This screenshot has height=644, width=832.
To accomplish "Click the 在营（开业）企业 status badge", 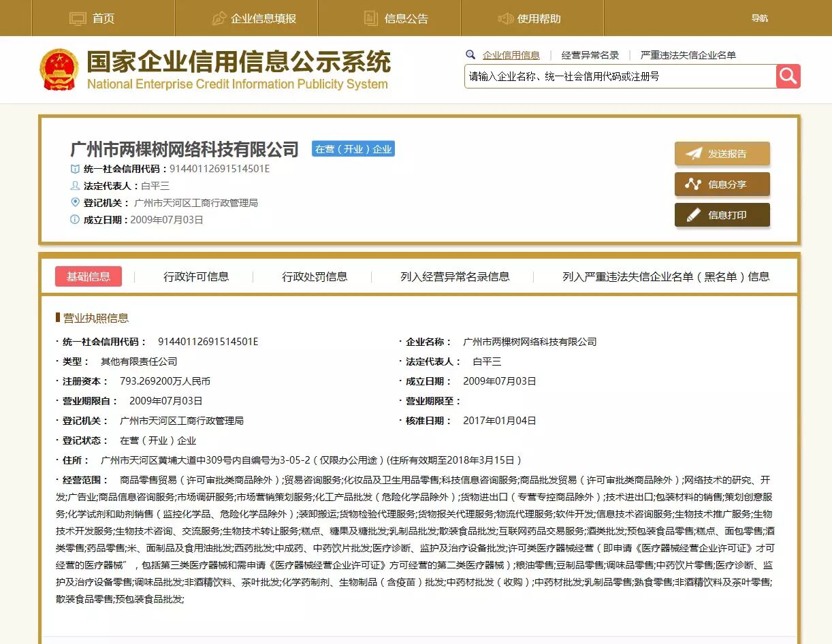I will pyautogui.click(x=353, y=149).
